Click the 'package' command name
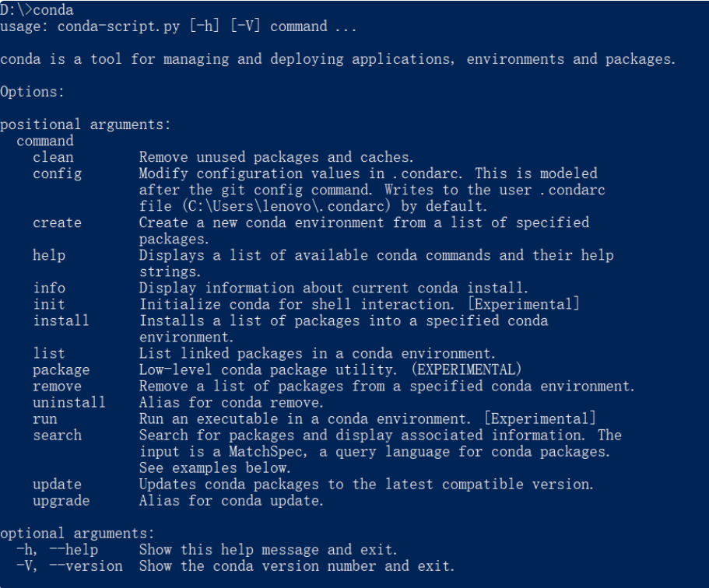Image resolution: width=709 pixels, height=588 pixels. [x=61, y=370]
